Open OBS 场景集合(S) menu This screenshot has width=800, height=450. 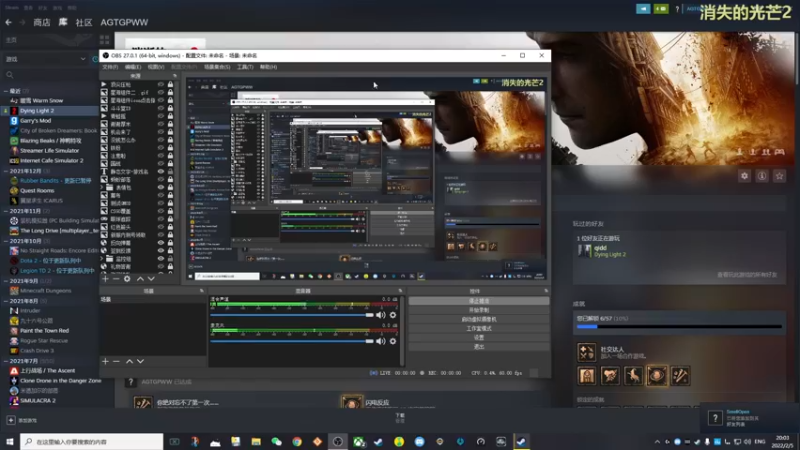point(217,67)
